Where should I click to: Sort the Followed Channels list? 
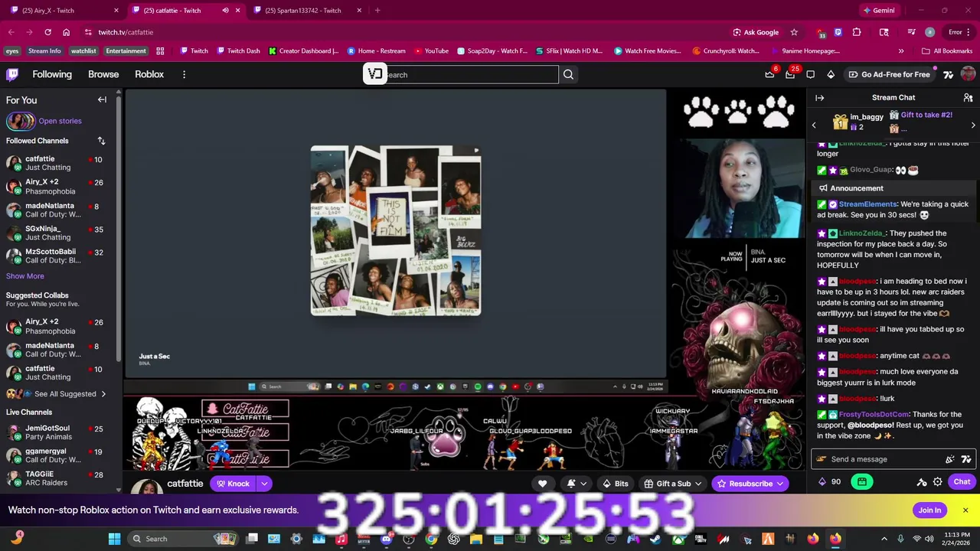point(101,141)
